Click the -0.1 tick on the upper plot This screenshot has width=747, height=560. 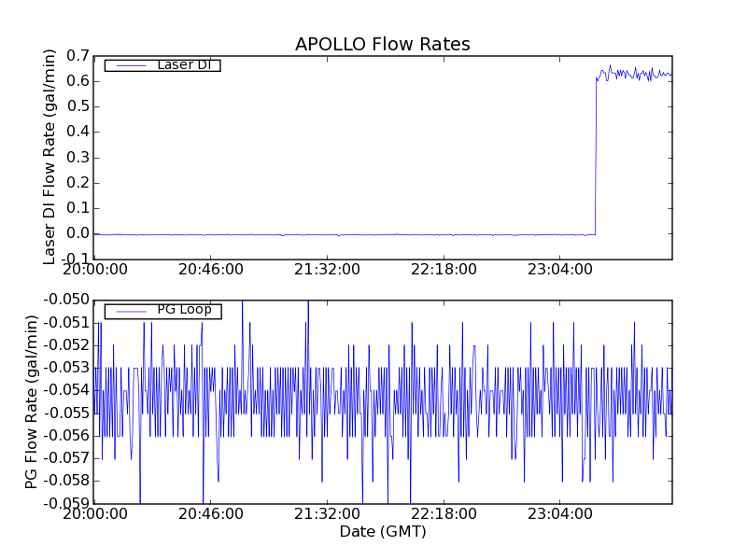pyautogui.click(x=74, y=259)
